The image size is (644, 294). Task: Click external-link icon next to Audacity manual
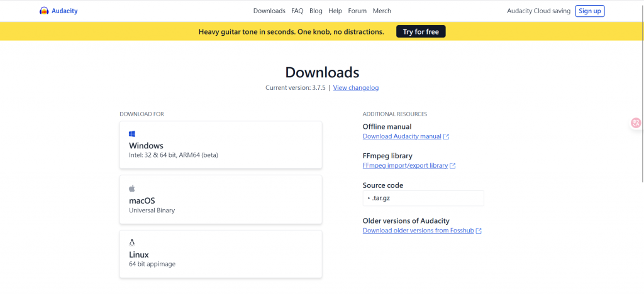click(447, 136)
